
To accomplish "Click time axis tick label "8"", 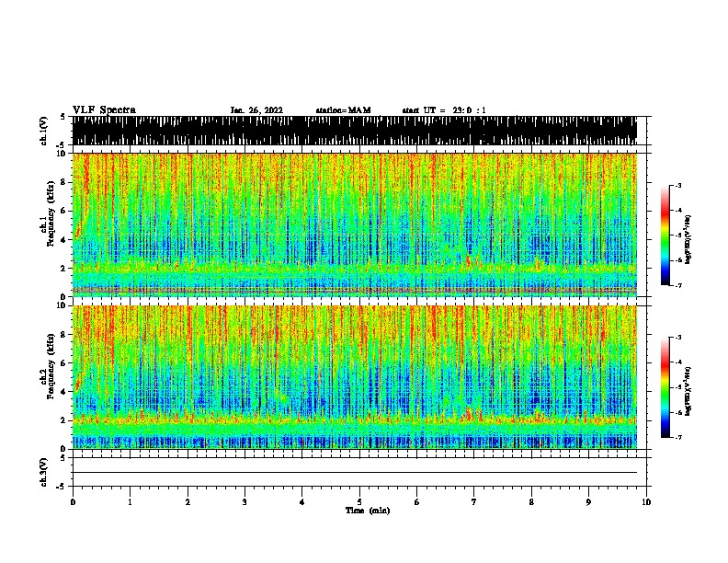I will (531, 502).
